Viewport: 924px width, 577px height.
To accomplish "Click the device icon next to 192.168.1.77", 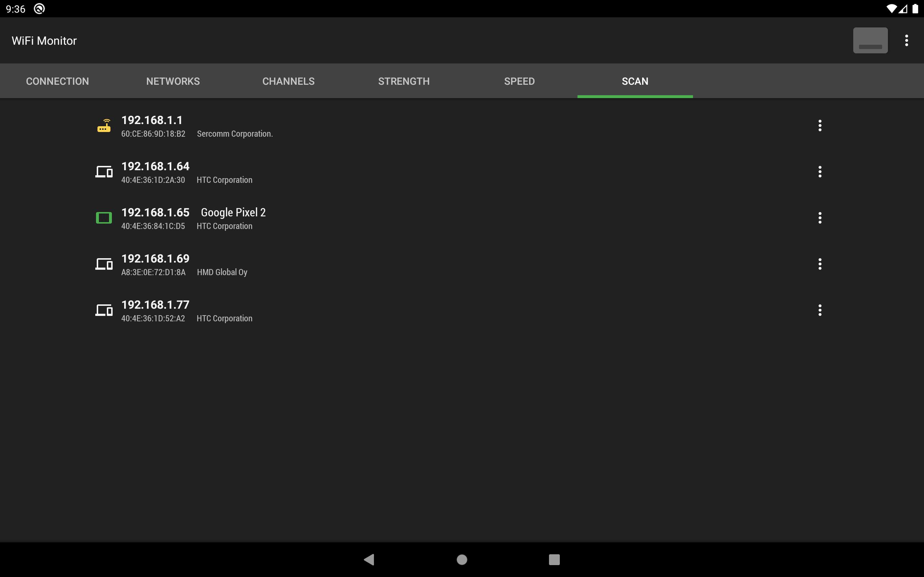I will click(104, 310).
